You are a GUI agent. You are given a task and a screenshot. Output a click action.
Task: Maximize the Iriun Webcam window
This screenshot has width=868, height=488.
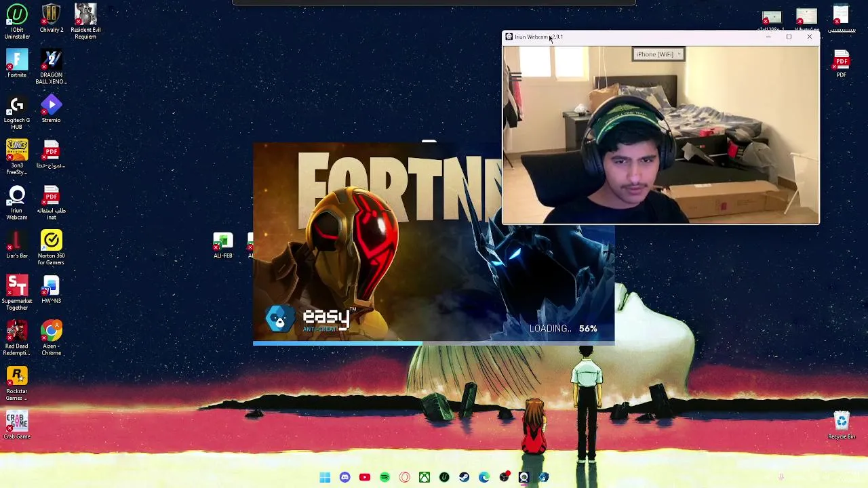pos(789,37)
